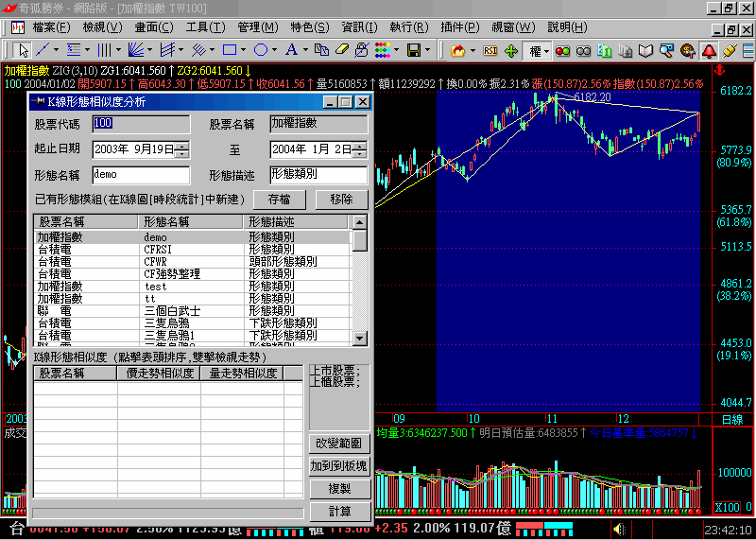
Task: Click the 日線 period label
Action: click(x=730, y=419)
